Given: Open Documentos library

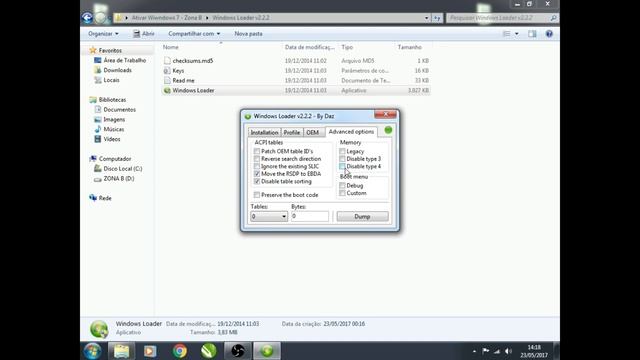Looking at the screenshot, I should (119, 110).
